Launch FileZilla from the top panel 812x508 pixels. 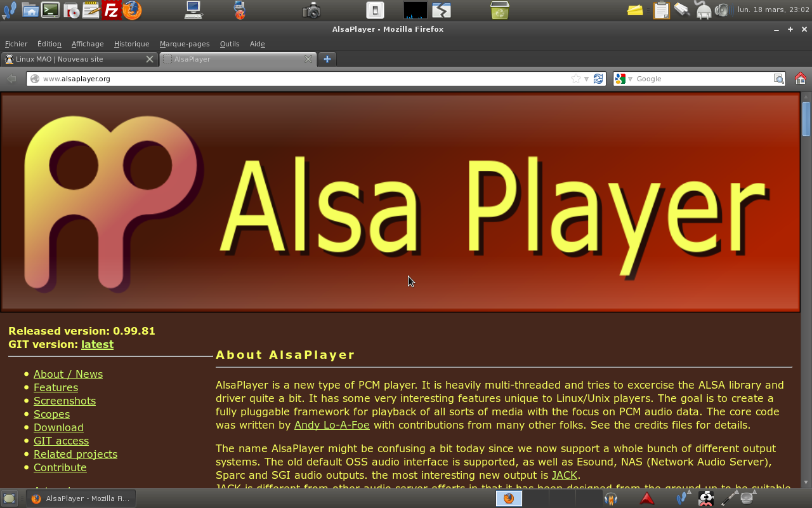[111, 10]
